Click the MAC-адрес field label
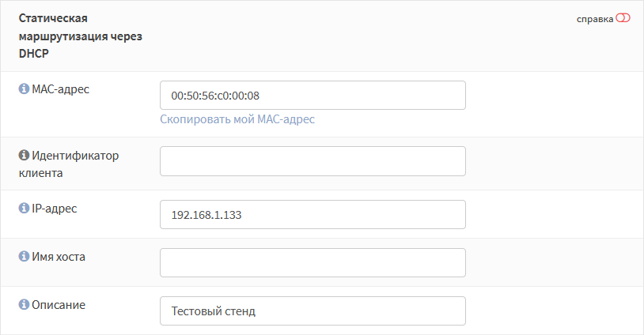 [60, 89]
